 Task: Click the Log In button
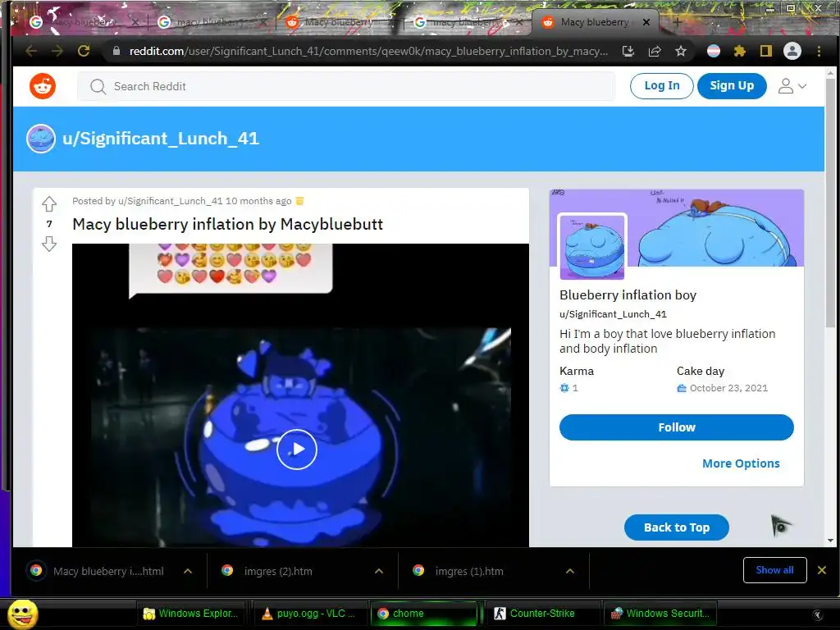[662, 85]
